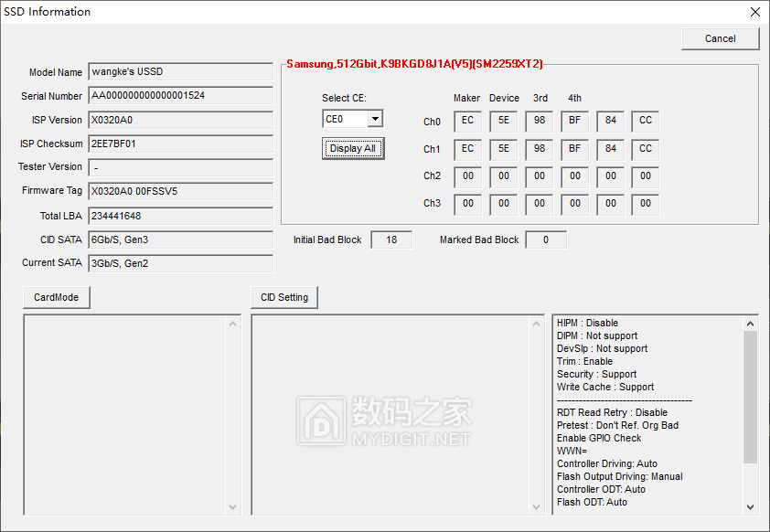Click scroll-down arrow of settings info list
770x532 pixels.
(750, 507)
